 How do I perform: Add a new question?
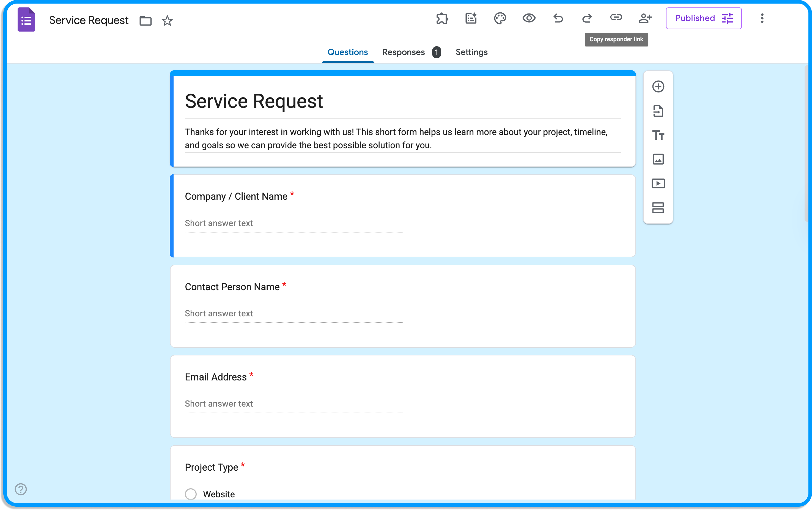click(658, 87)
